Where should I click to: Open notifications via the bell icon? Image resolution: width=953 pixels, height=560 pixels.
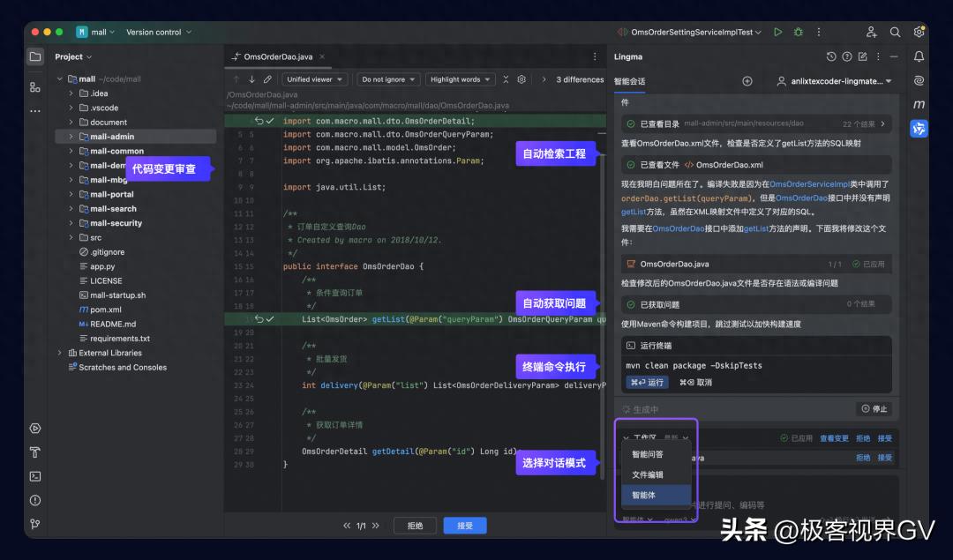pyautogui.click(x=919, y=57)
